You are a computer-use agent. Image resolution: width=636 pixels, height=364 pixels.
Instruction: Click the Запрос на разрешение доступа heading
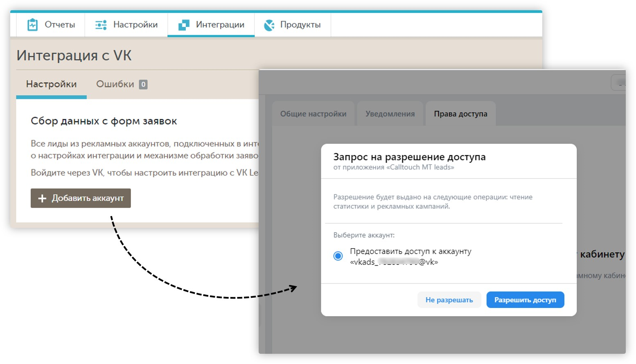pos(410,157)
